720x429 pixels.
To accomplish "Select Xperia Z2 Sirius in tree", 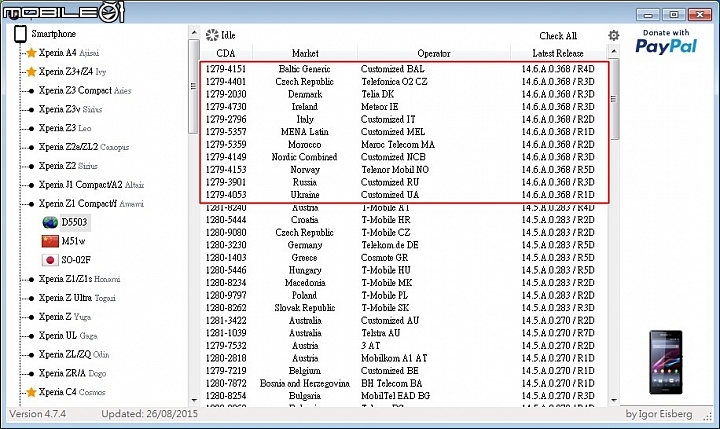I will coord(68,166).
